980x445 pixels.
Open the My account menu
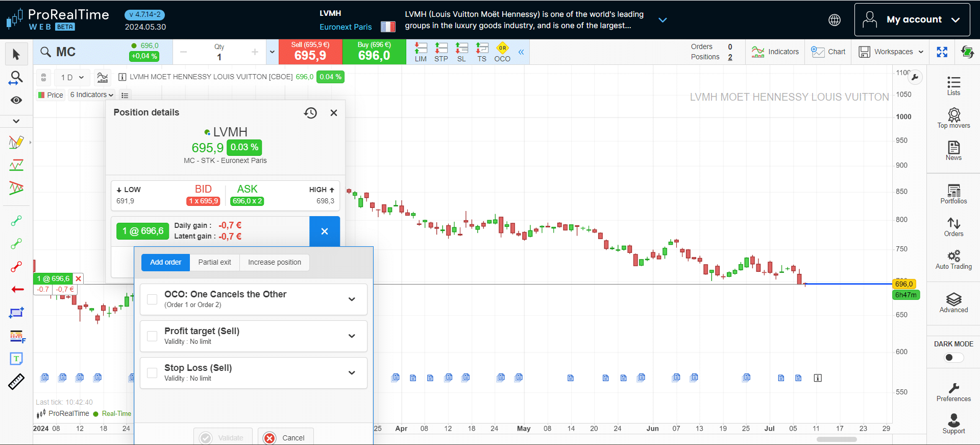(x=912, y=20)
